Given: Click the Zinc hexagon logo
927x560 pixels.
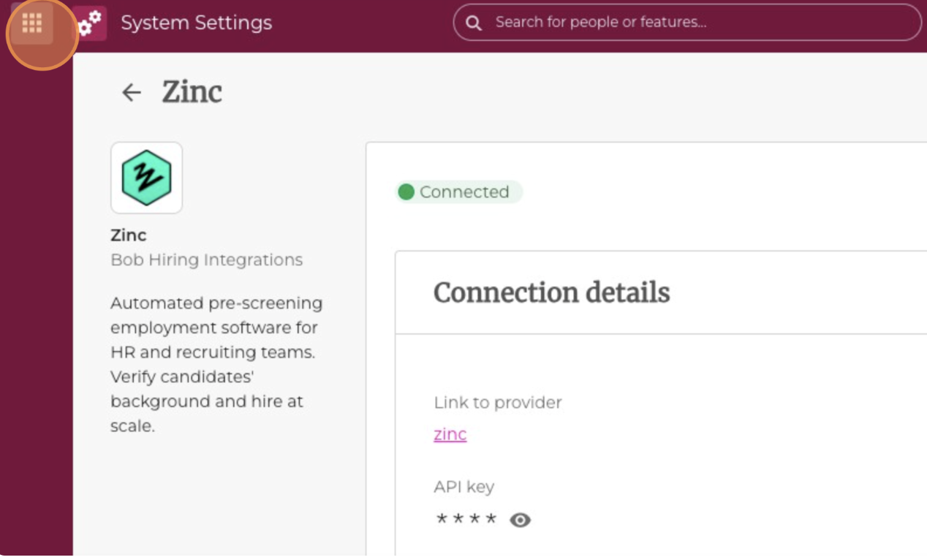Looking at the screenshot, I should pos(146,178).
